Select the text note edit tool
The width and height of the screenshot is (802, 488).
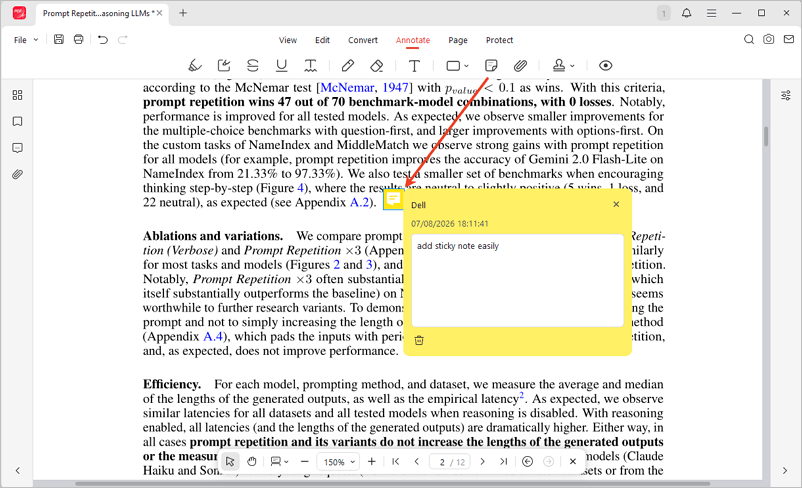(x=224, y=65)
